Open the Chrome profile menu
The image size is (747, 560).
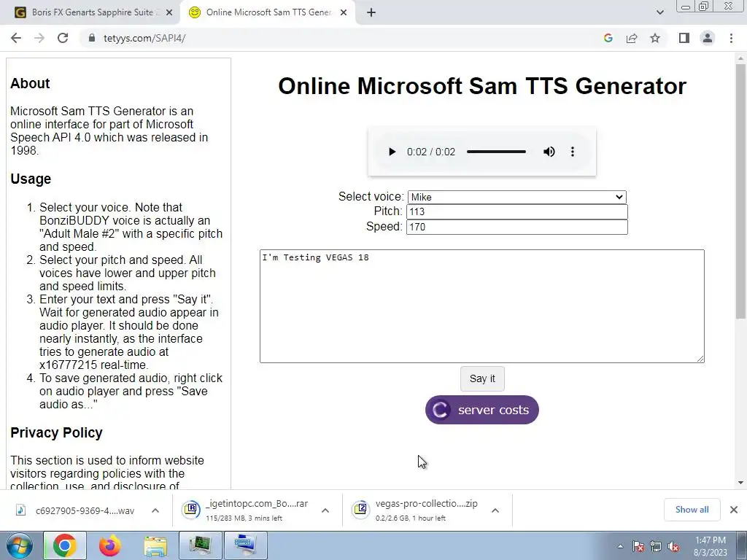708,38
